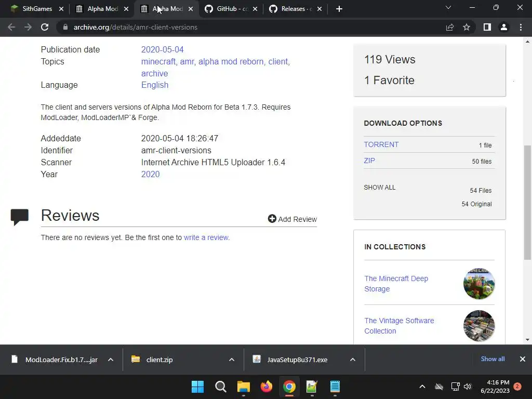Open the tab search dropdown arrow

(448, 7)
